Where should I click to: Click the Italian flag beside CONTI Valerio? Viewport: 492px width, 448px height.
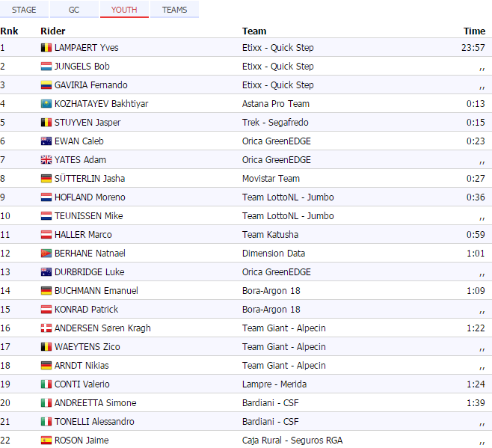click(x=46, y=384)
